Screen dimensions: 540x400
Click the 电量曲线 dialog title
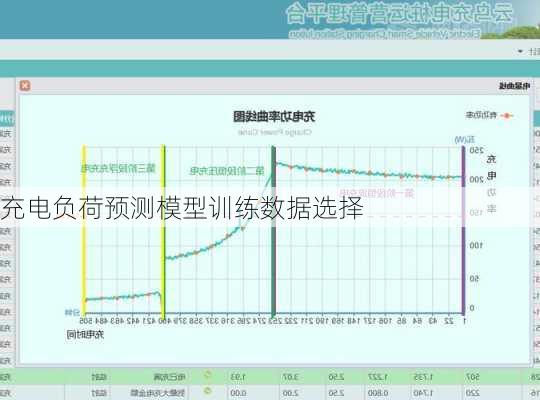click(515, 86)
